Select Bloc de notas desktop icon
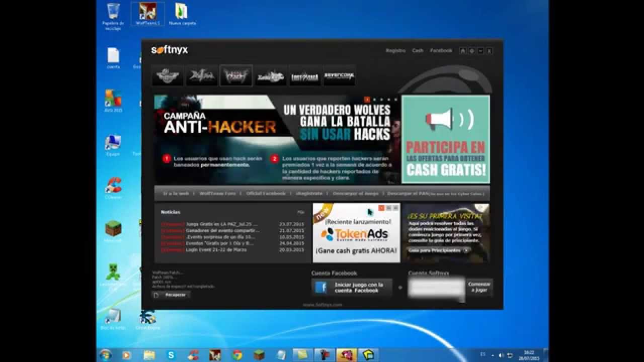 coord(113,319)
